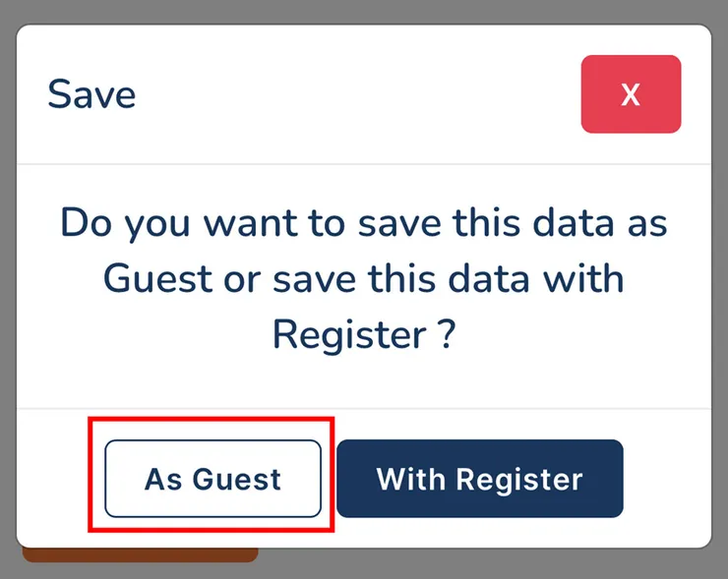This screenshot has height=579, width=728.
Task: Save the data as Guest
Action: (212, 479)
